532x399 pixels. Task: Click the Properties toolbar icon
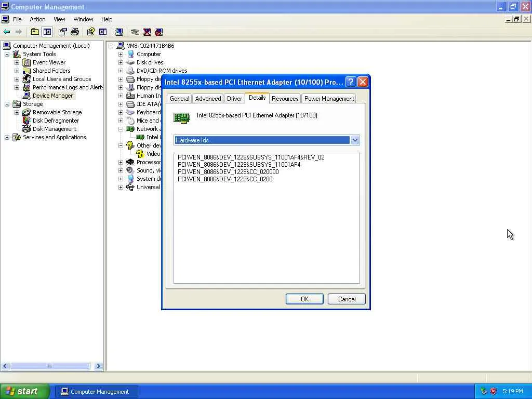click(x=62, y=32)
